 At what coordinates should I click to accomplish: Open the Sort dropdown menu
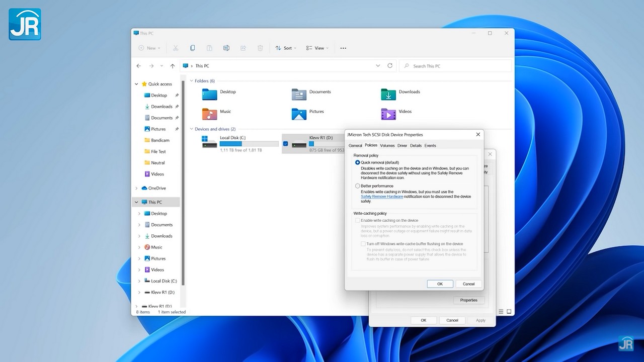[285, 48]
